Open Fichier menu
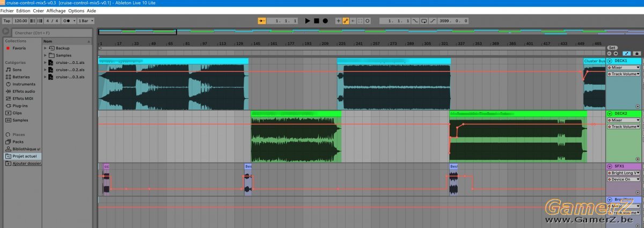This screenshot has width=644, height=228. click(x=7, y=11)
